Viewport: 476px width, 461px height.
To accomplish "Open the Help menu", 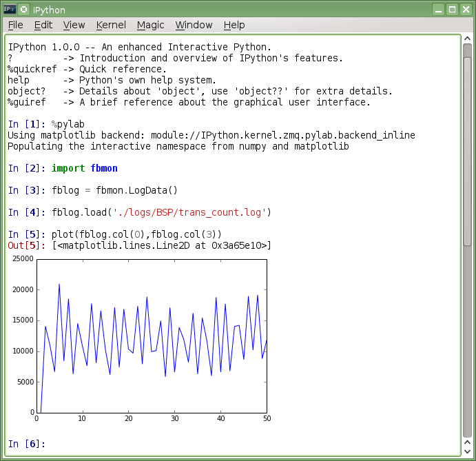I will pos(234,25).
